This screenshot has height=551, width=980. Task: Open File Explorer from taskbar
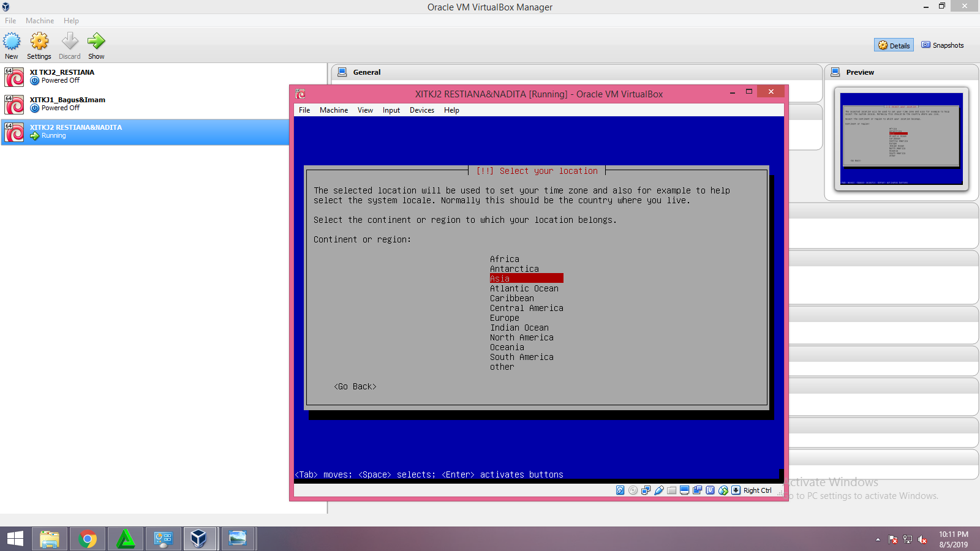(x=50, y=539)
